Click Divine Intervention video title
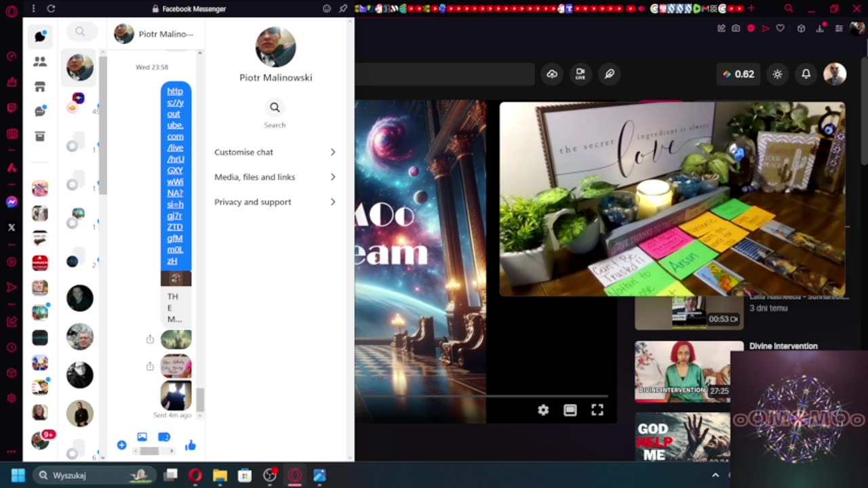Viewport: 868px width, 488px height. click(783, 346)
